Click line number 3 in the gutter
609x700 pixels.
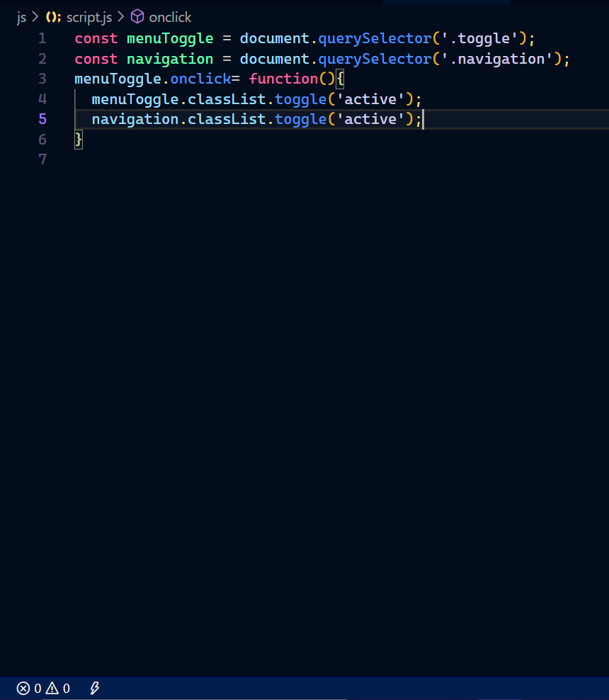(x=42, y=79)
